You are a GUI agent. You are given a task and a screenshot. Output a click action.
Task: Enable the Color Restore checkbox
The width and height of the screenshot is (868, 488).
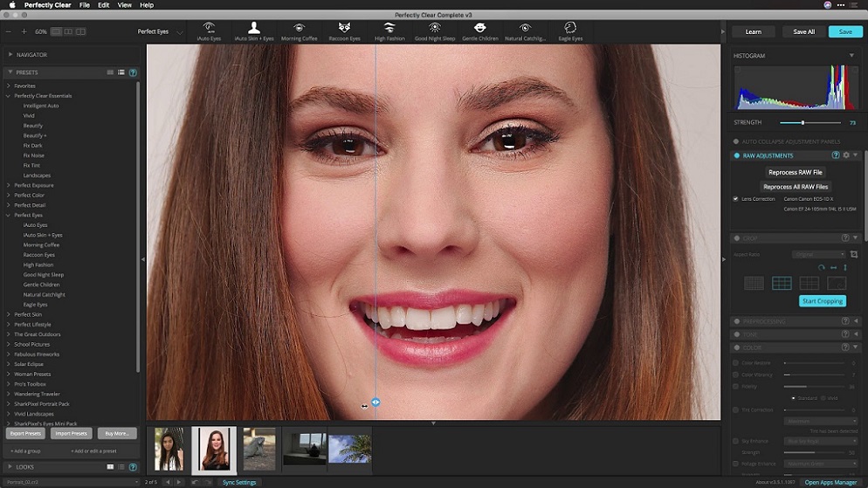pos(735,363)
